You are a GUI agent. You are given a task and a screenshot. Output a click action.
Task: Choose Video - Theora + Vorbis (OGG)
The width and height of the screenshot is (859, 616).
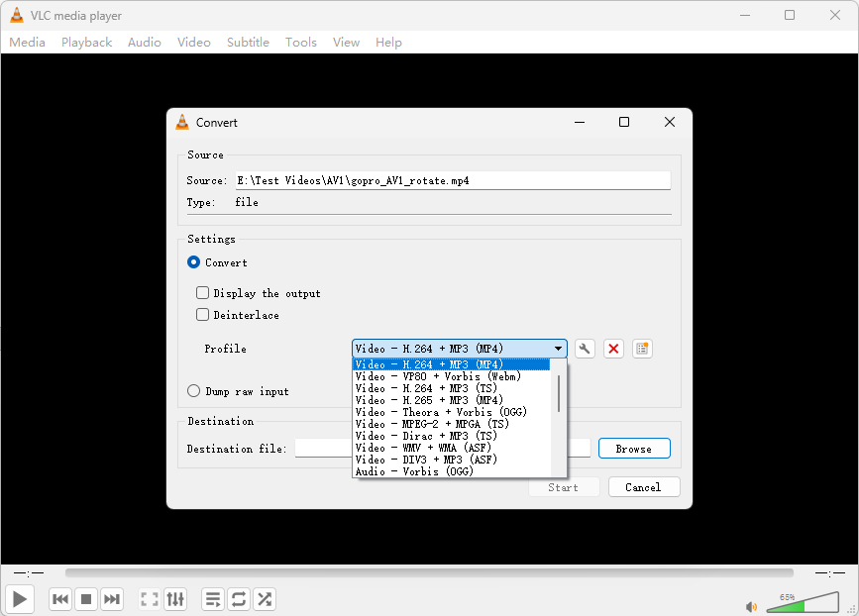pyautogui.click(x=452, y=412)
